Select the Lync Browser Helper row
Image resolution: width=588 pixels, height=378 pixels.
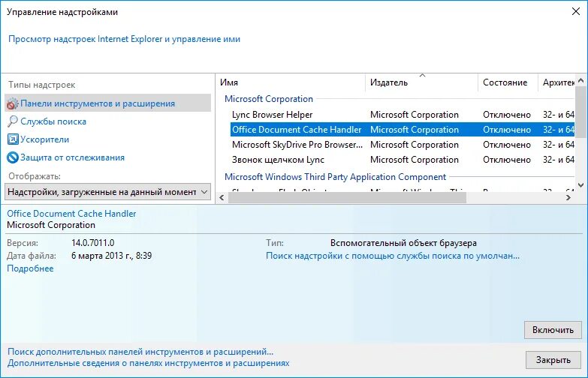click(x=403, y=115)
